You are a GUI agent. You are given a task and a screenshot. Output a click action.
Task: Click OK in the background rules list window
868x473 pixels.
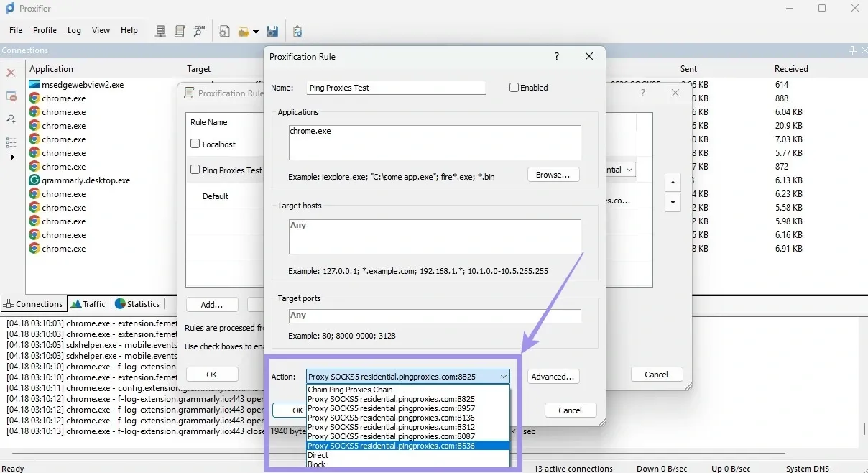click(x=212, y=375)
